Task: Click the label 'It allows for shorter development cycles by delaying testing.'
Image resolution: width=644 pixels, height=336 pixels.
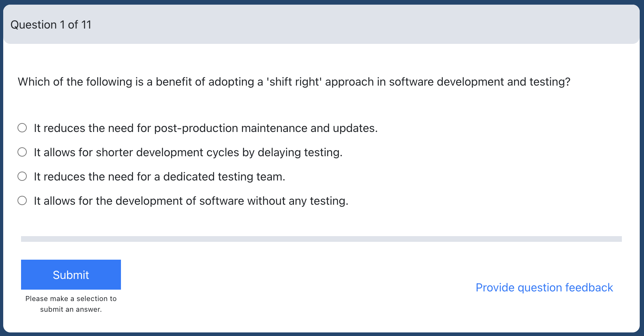Action: tap(188, 152)
